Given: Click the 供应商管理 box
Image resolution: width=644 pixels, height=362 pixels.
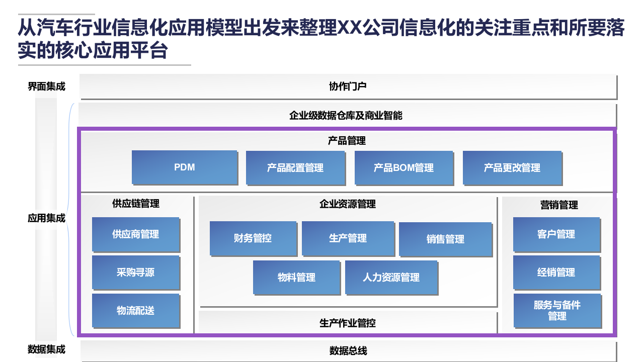Looking at the screenshot, I should [135, 234].
